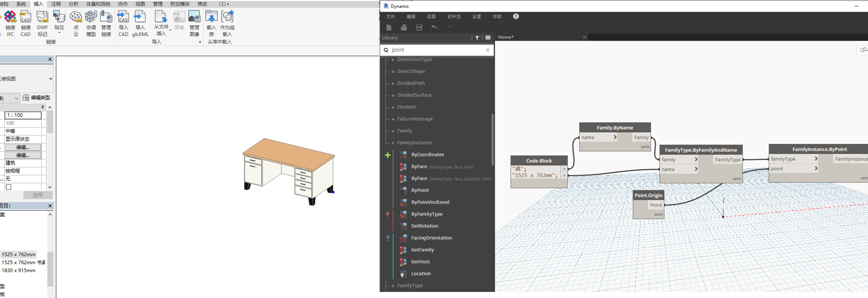Click the Point.Origin node header
Screen dimensions: 868x298
point(648,195)
